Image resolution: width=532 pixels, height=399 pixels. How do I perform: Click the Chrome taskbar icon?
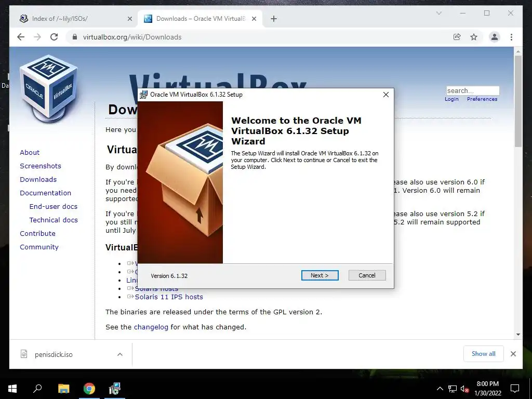89,389
